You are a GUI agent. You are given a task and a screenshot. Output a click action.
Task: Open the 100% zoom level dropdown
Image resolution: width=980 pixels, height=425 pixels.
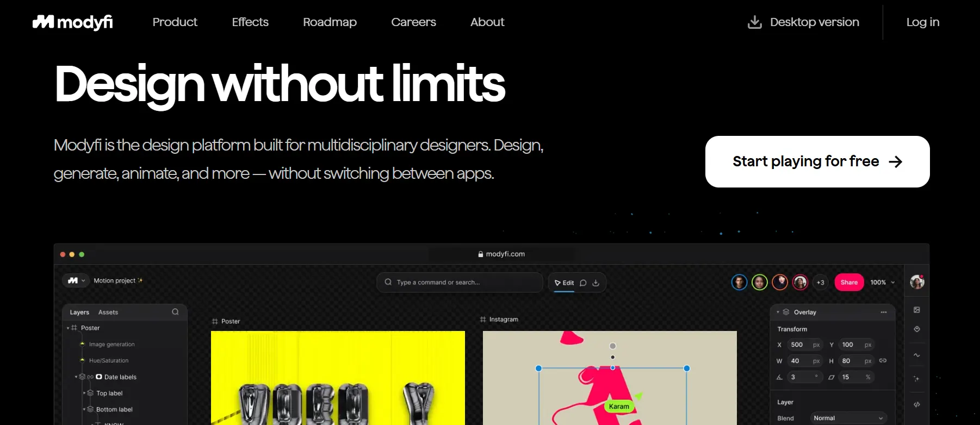(x=882, y=282)
